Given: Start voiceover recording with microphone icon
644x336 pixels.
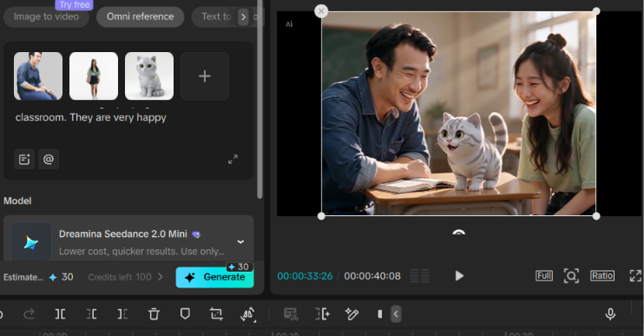Looking at the screenshot, I should [x=610, y=314].
